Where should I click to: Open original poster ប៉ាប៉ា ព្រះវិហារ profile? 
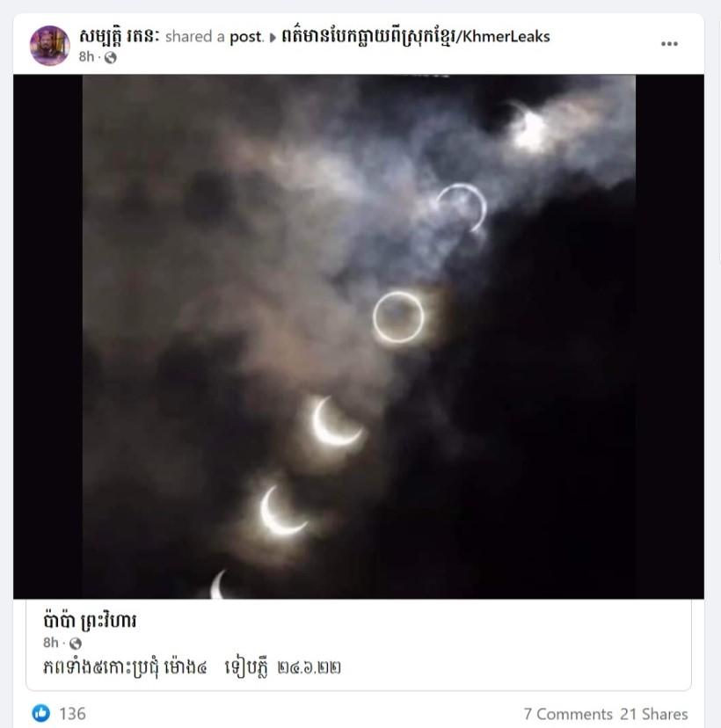90,620
